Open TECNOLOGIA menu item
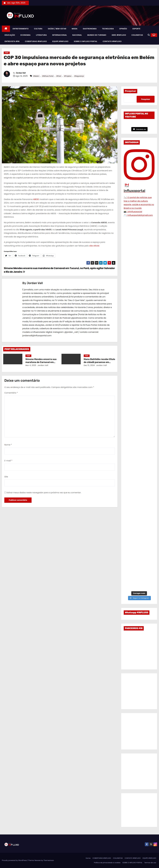 (x=108, y=29)
